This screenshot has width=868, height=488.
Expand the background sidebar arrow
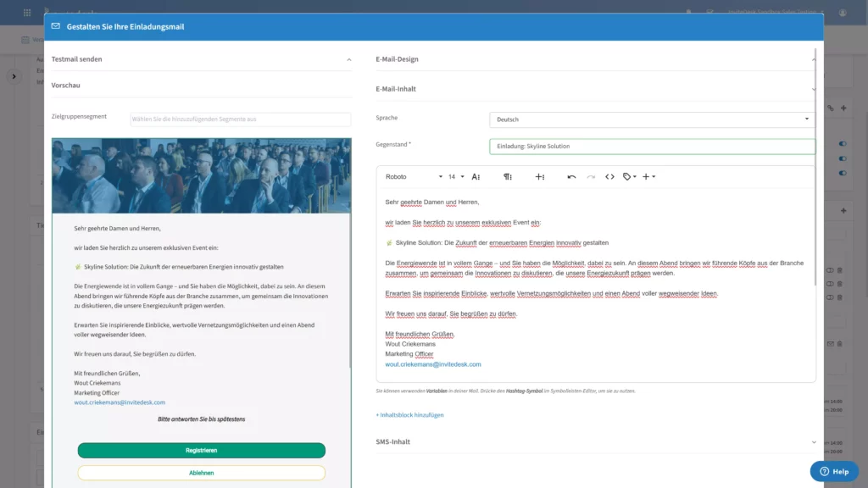coord(14,76)
